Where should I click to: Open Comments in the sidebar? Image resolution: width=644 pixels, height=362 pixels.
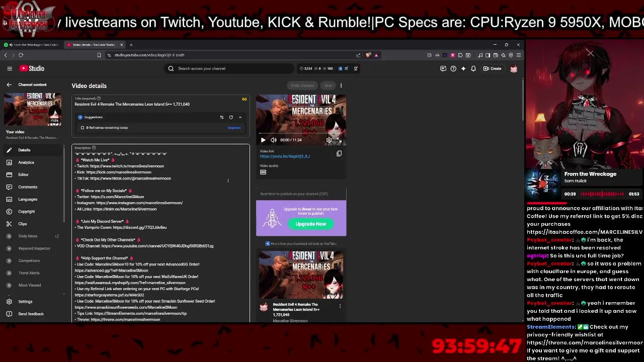[33, 187]
